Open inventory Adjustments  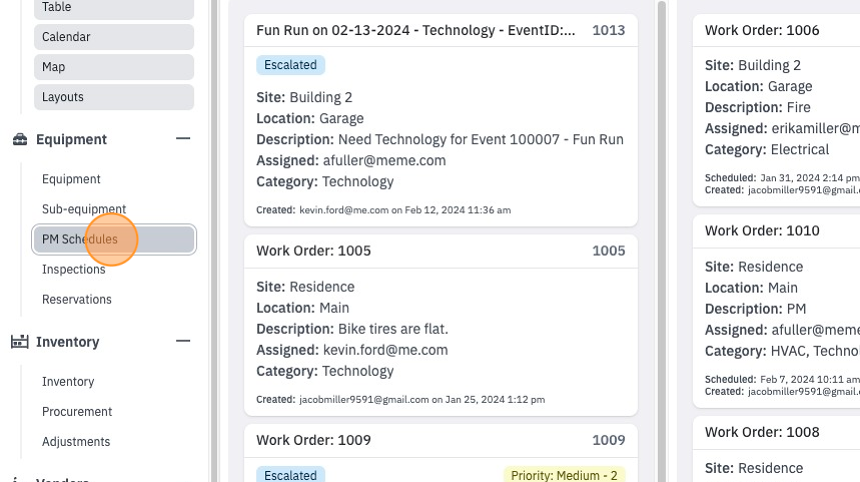tap(76, 442)
